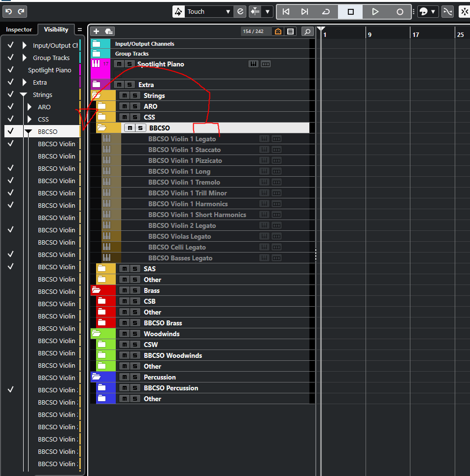470x476 pixels.
Task: Mute the Extra folder track
Action: (x=119, y=85)
